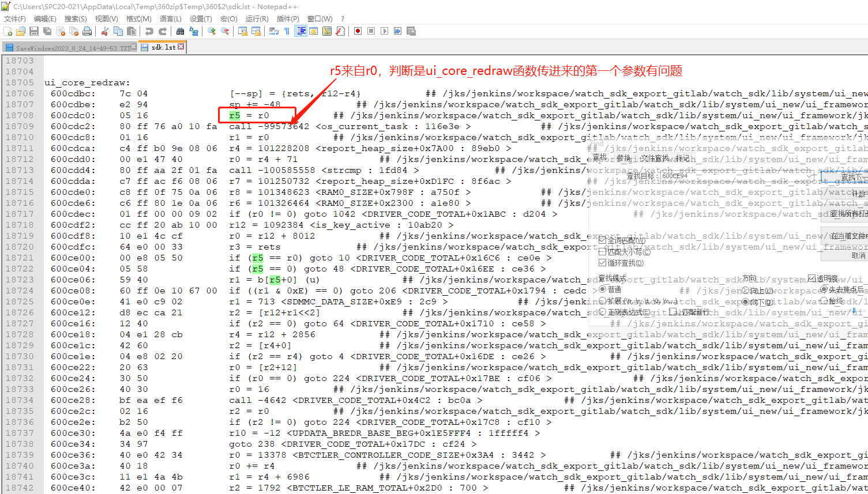This screenshot has width=868, height=494.
Task: Toggle the 全词匹配 whole word checkbox
Action: (603, 240)
